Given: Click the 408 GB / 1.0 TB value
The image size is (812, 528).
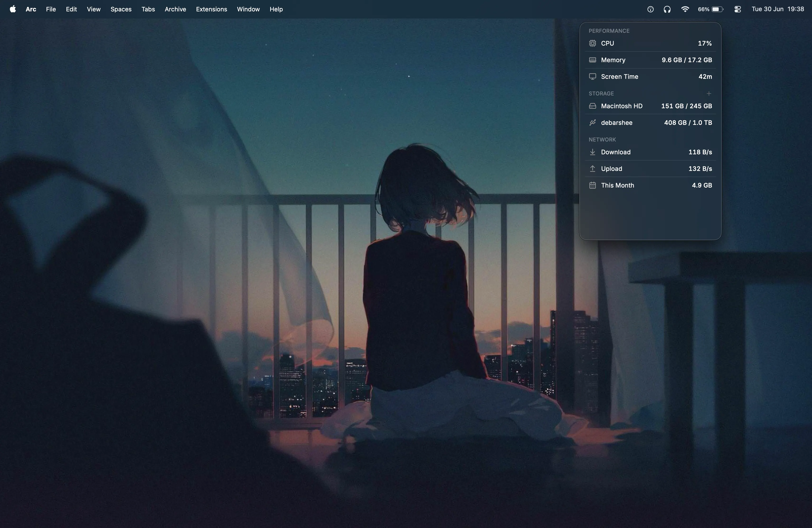Looking at the screenshot, I should pos(688,123).
